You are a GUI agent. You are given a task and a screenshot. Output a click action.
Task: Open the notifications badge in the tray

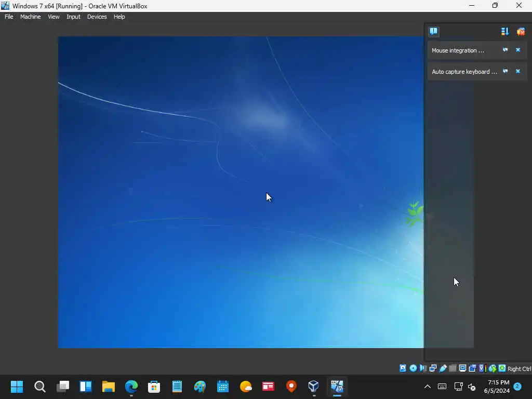pyautogui.click(x=518, y=387)
